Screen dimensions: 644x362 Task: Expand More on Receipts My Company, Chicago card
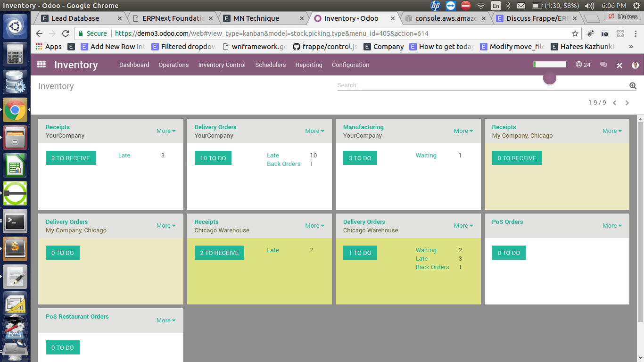coord(612,131)
